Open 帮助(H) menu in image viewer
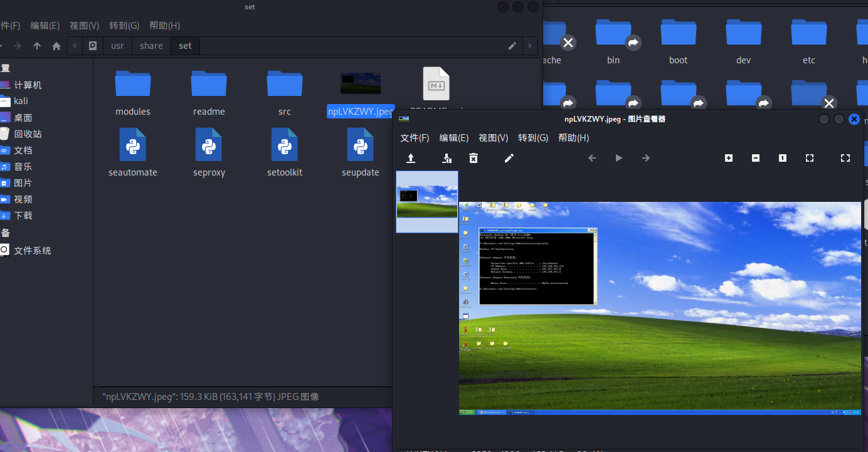 pos(573,138)
